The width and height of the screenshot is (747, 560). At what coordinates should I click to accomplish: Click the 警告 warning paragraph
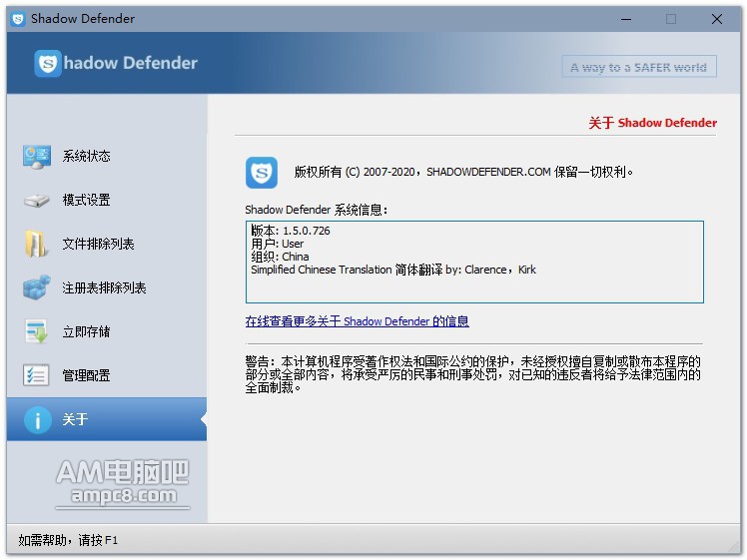click(473, 374)
